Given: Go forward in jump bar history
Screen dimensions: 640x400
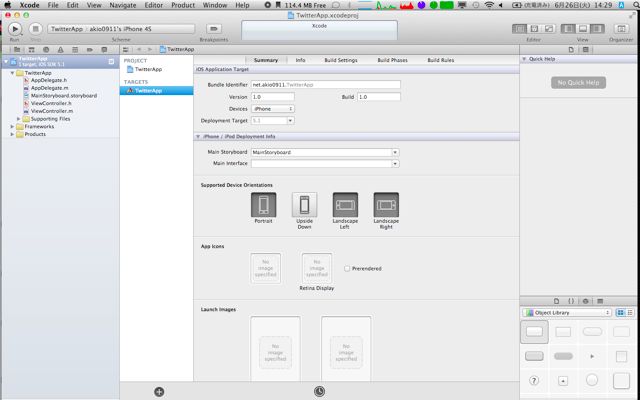Looking at the screenshot, I should click(150, 49).
